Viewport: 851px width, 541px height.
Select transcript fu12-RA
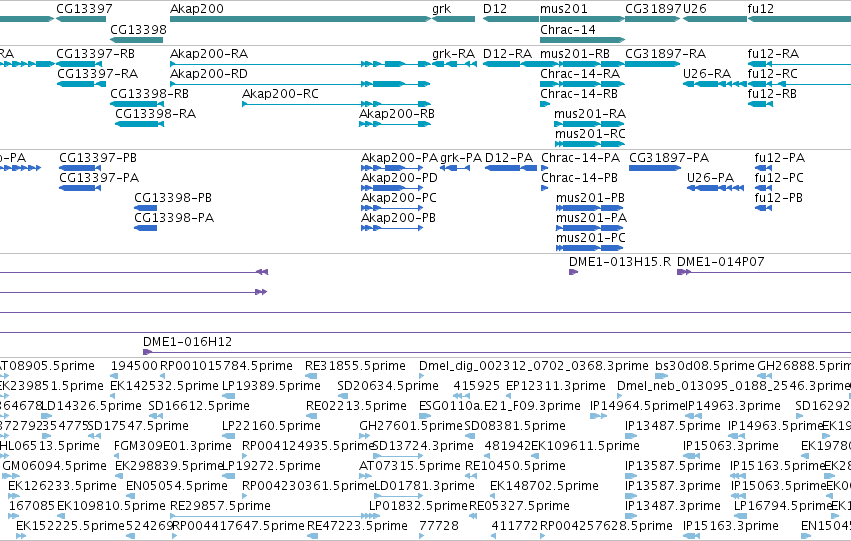click(x=773, y=54)
